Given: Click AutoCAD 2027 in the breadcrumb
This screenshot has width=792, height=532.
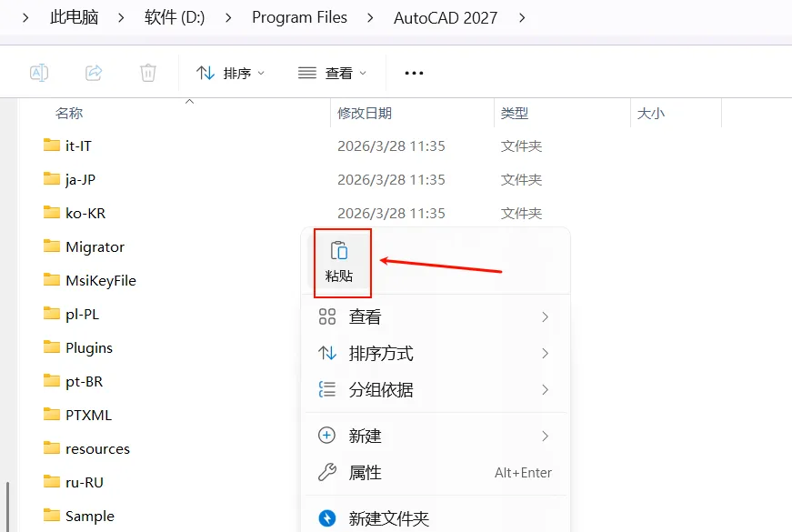Looking at the screenshot, I should [x=446, y=17].
